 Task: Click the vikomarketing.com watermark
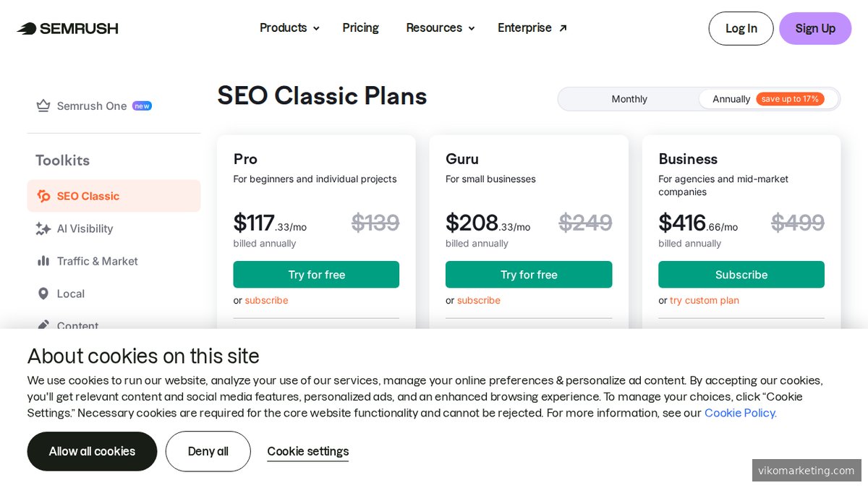pyautogui.click(x=807, y=470)
